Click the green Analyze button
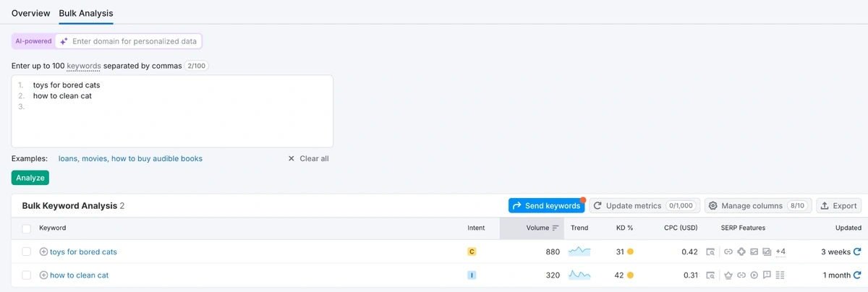This screenshot has height=292, width=868. pyautogui.click(x=30, y=178)
